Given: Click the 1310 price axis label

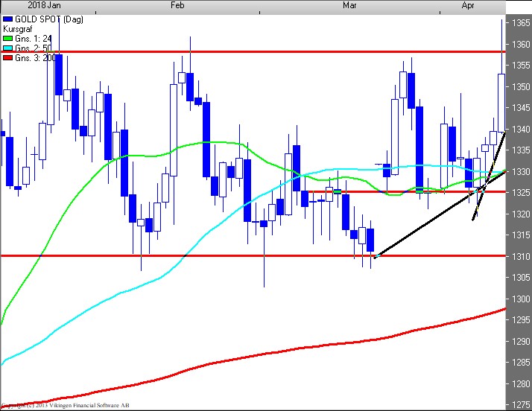Looking at the screenshot, I should pos(520,257).
